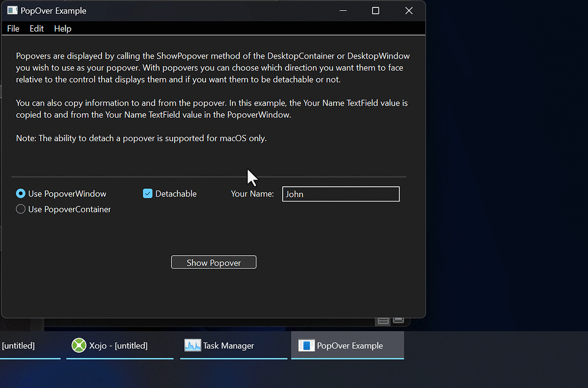Viewport: 588px width, 388px height.
Task: Maximize the PopOver Example window
Action: click(x=376, y=10)
